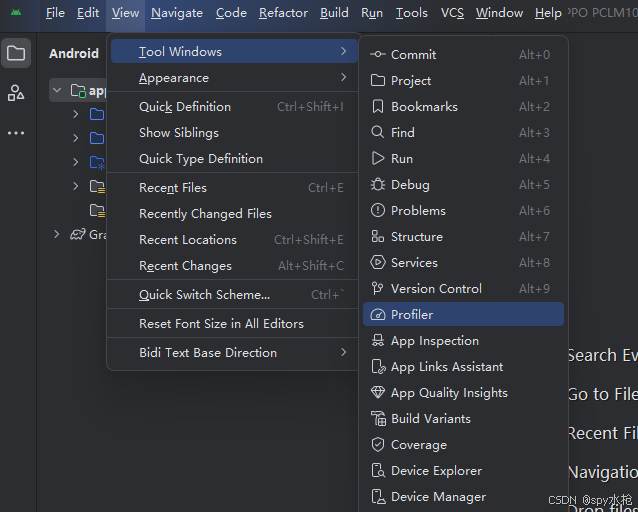The height and width of the screenshot is (512, 638).
Task: Click the Commit icon in submenu
Action: (378, 55)
